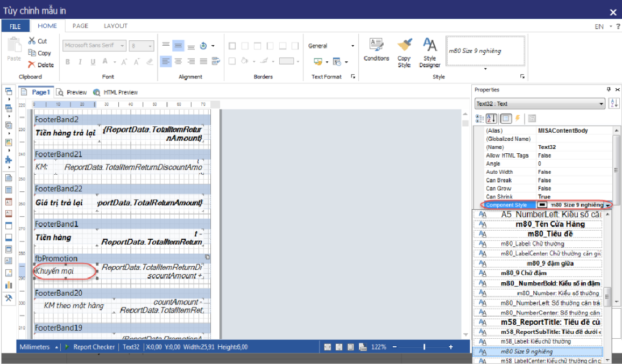The width and height of the screenshot is (622, 364).
Task: Select style m80_Tên Cửa Hàng
Action: [538, 224]
